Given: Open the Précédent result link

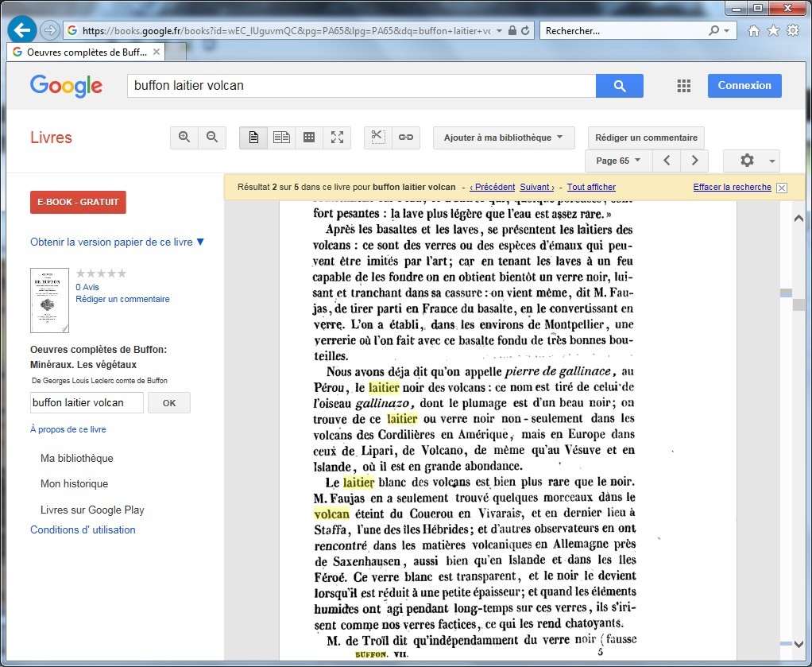Looking at the screenshot, I should point(492,187).
